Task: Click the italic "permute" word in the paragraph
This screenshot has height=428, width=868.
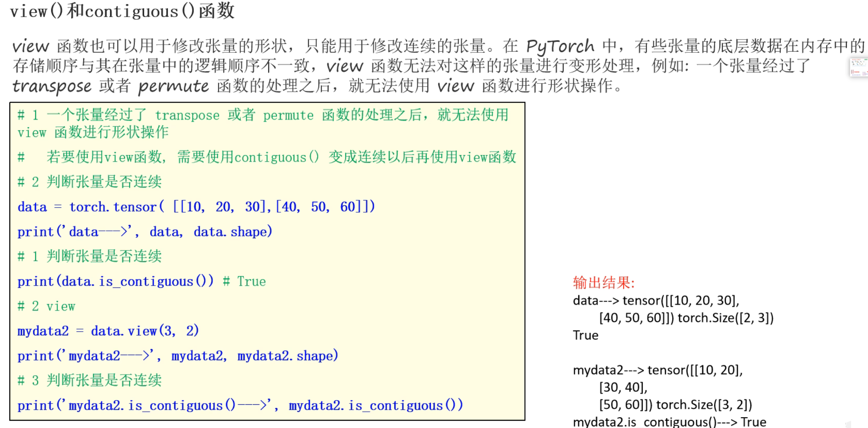Action: point(173,86)
